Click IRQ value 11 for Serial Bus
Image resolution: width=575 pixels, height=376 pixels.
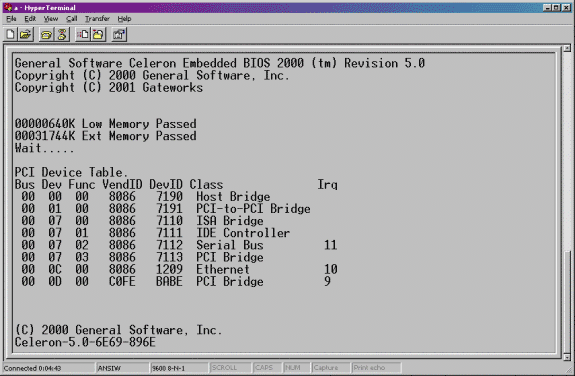coord(330,245)
